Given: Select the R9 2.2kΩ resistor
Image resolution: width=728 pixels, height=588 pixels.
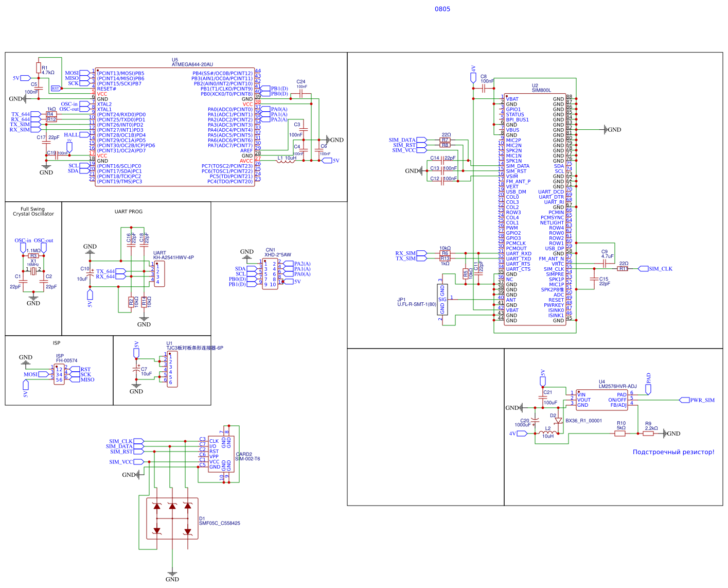Looking at the screenshot, I should tap(648, 434).
